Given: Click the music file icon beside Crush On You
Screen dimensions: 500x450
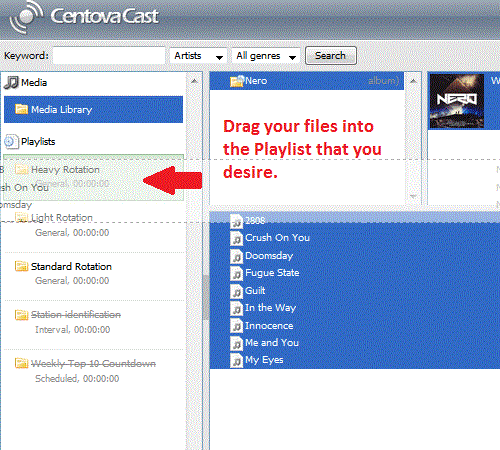Looking at the screenshot, I should [237, 238].
